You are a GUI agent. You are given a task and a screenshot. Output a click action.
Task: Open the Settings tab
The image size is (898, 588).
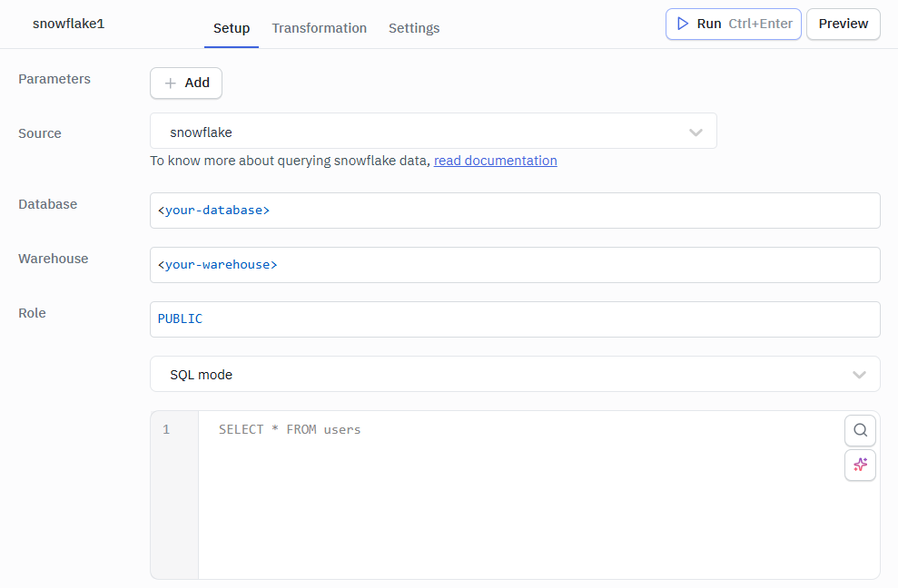pos(414,28)
